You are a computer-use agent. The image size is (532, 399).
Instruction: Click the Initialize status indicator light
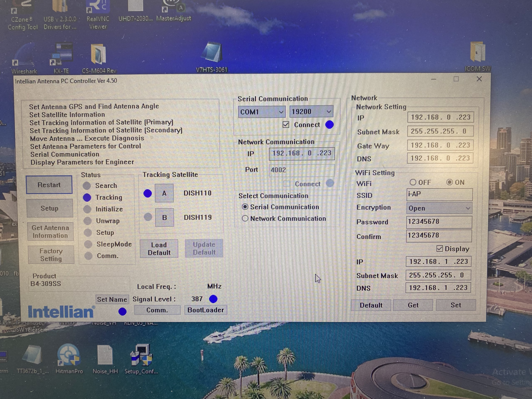tap(87, 209)
